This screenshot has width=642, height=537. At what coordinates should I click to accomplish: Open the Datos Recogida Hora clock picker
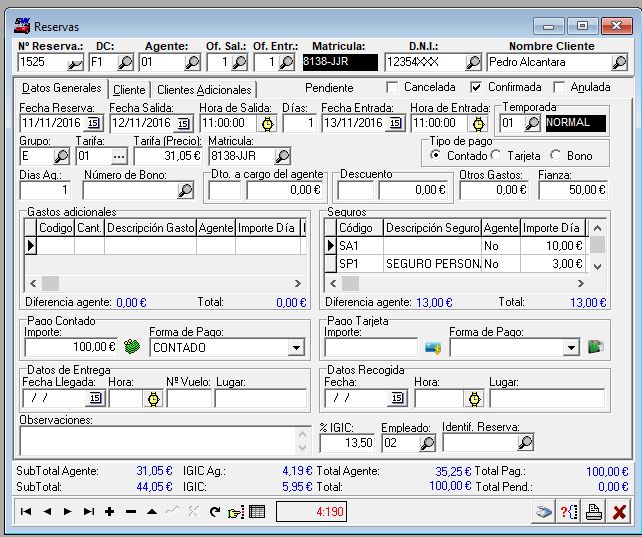pyautogui.click(x=474, y=399)
